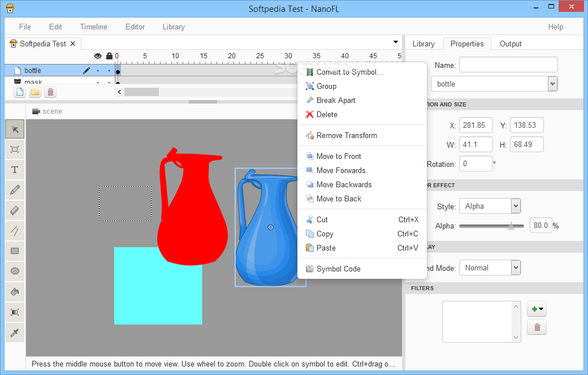The image size is (588, 375).
Task: Click the X position field 281.85
Action: click(x=476, y=125)
